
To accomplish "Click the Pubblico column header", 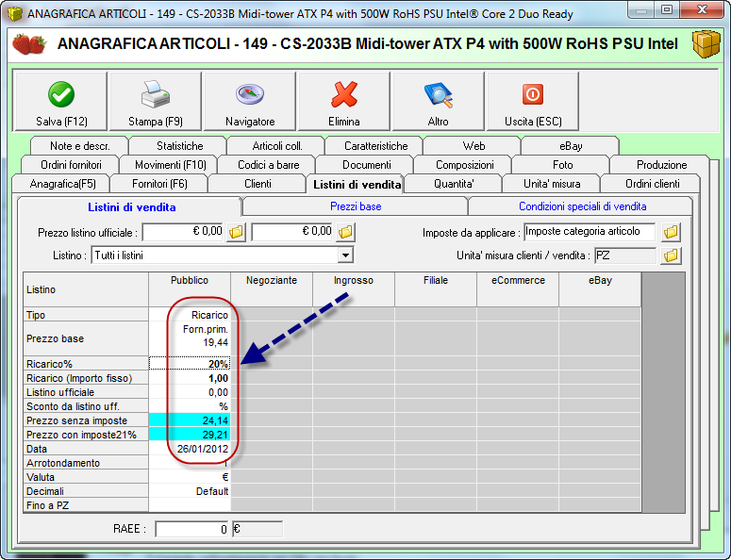I will pos(190,289).
